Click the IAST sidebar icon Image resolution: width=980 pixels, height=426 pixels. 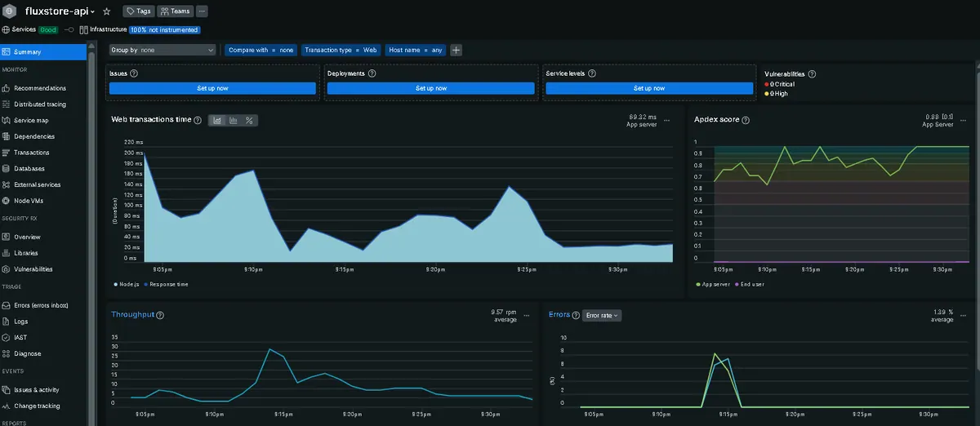(7, 337)
